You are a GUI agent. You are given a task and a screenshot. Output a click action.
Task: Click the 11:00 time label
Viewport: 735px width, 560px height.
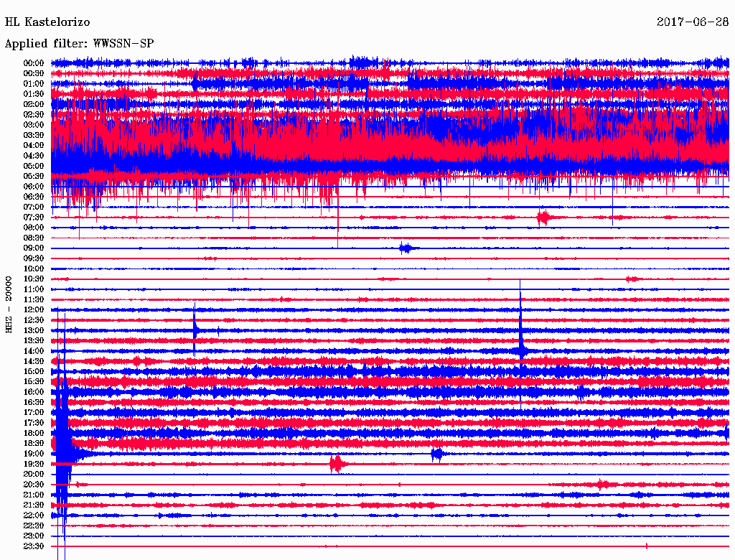[34, 289]
